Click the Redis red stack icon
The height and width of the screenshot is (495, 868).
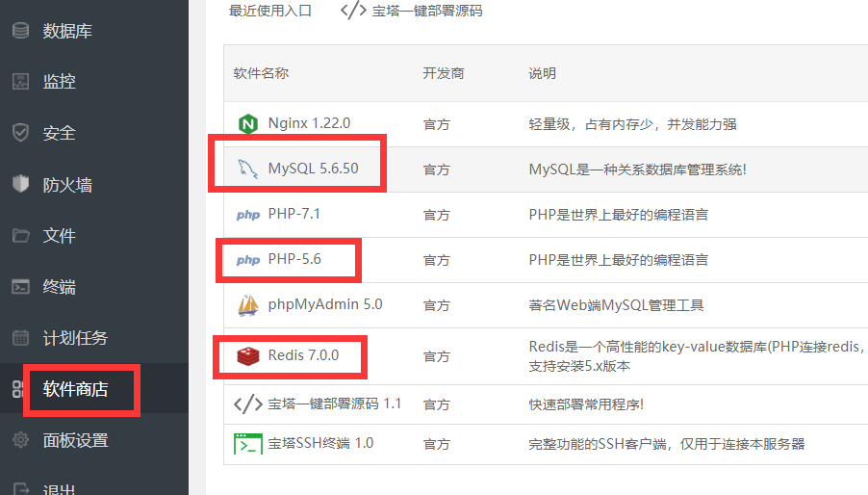248,356
